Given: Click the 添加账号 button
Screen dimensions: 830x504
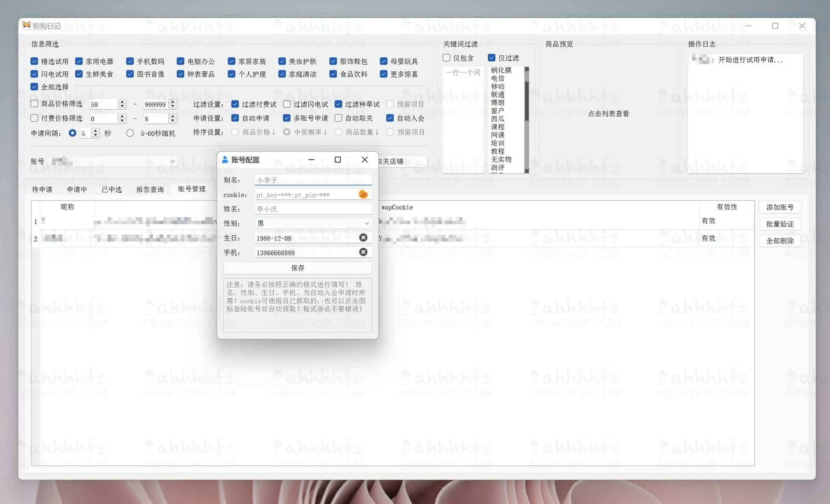Looking at the screenshot, I should click(779, 207).
